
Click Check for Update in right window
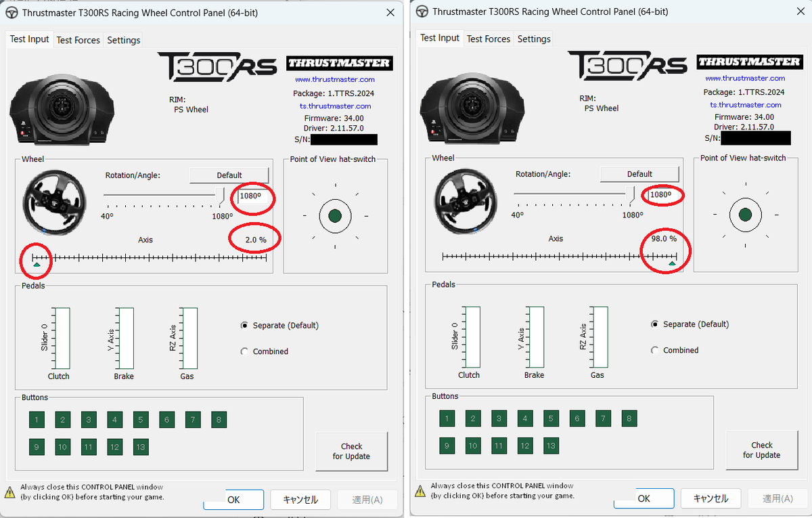[x=762, y=450]
